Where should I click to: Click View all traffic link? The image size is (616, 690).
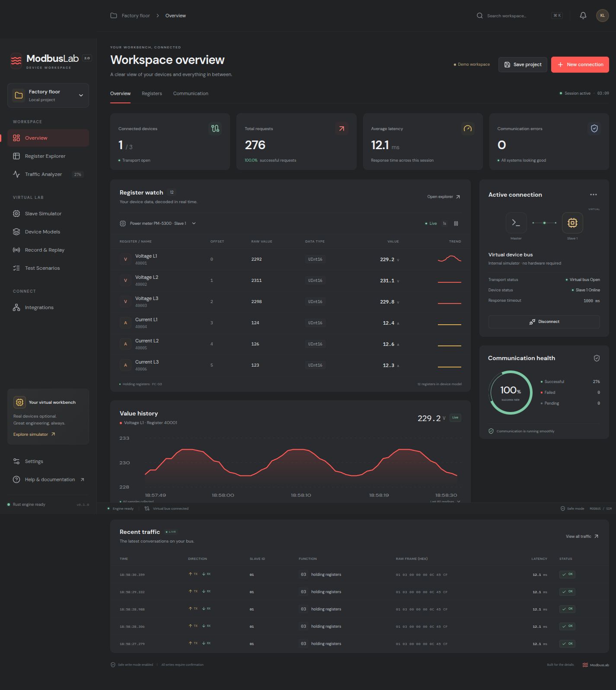point(582,537)
